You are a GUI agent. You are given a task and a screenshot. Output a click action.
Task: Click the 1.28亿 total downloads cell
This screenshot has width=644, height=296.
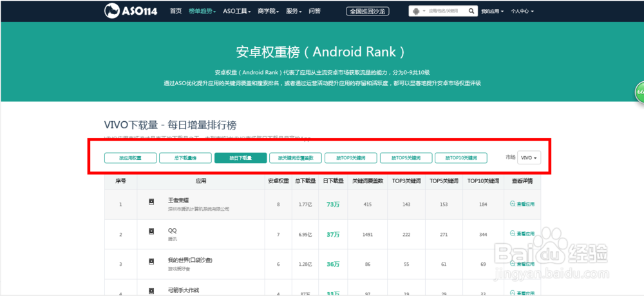pos(305,264)
